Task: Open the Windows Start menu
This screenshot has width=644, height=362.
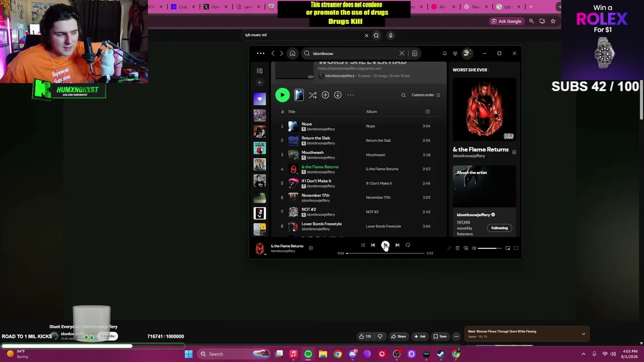Action: [189, 354]
